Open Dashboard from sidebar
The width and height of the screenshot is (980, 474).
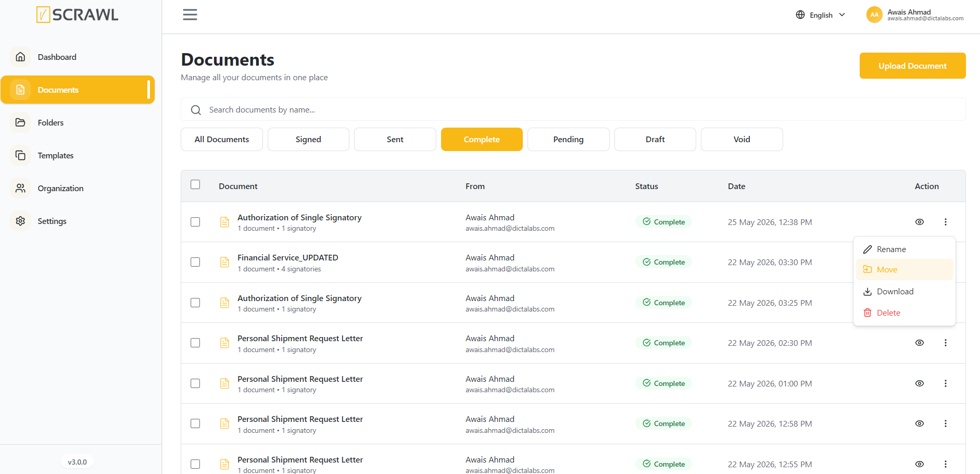point(78,57)
